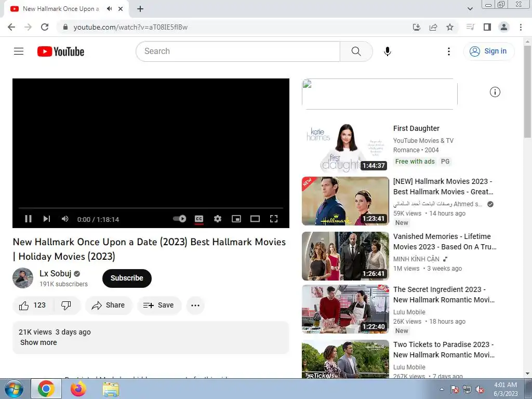Toggle theater mode

point(255,219)
